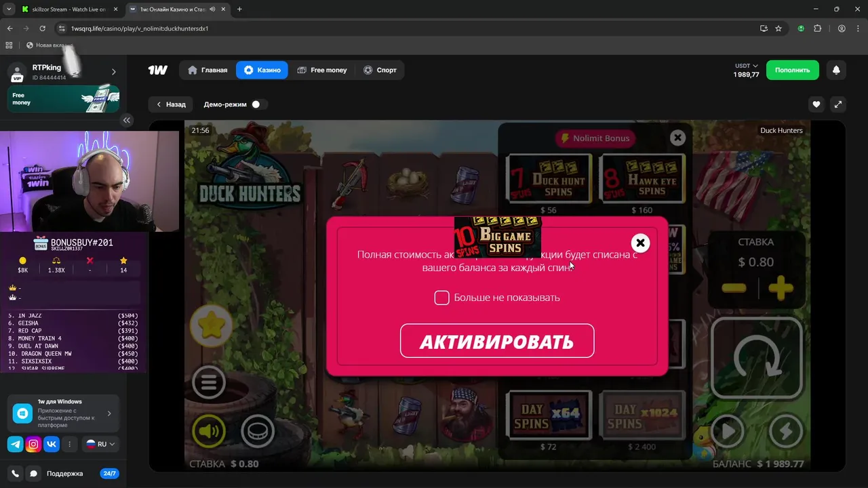The width and height of the screenshot is (868, 488).
Task: Reload the page in browser
Action: 42,28
